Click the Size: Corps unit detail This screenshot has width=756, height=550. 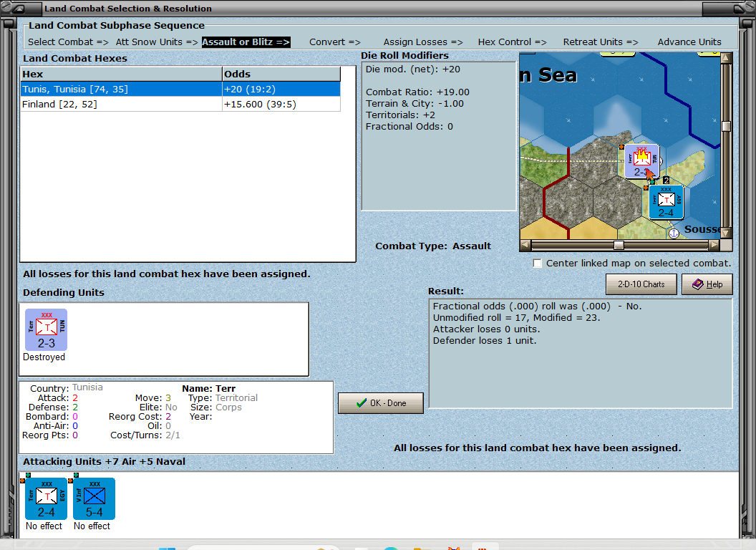click(216, 407)
